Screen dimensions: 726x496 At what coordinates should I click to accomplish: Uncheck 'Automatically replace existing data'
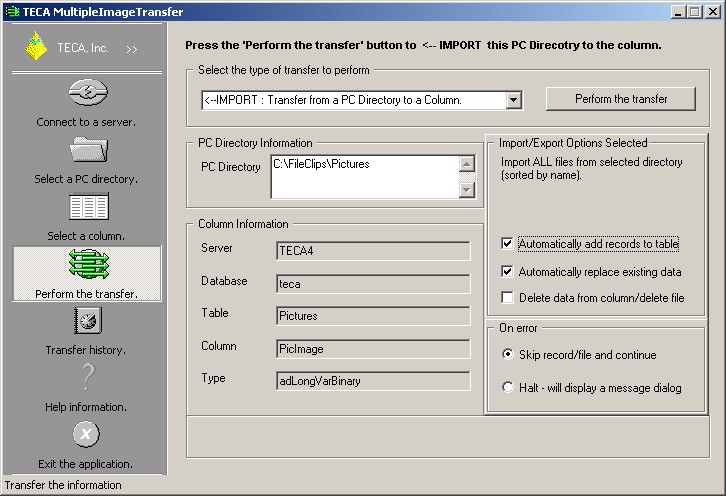507,271
